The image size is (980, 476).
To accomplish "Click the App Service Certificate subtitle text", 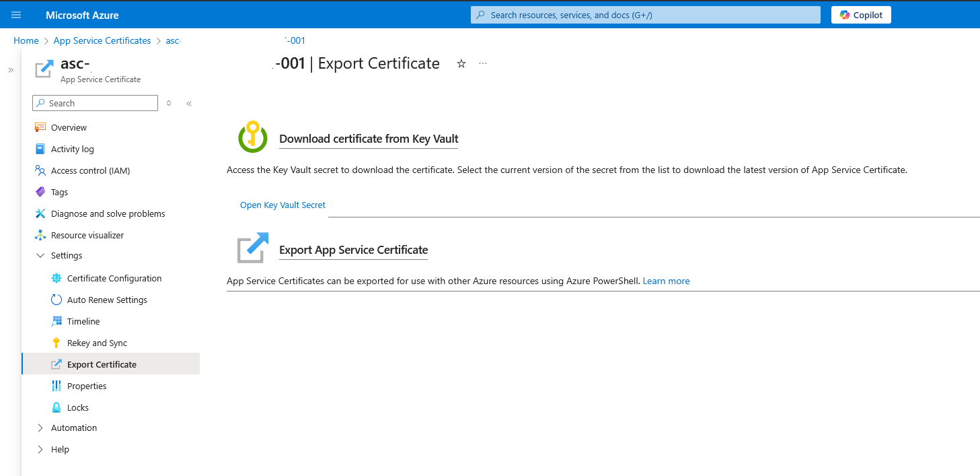I will (101, 79).
